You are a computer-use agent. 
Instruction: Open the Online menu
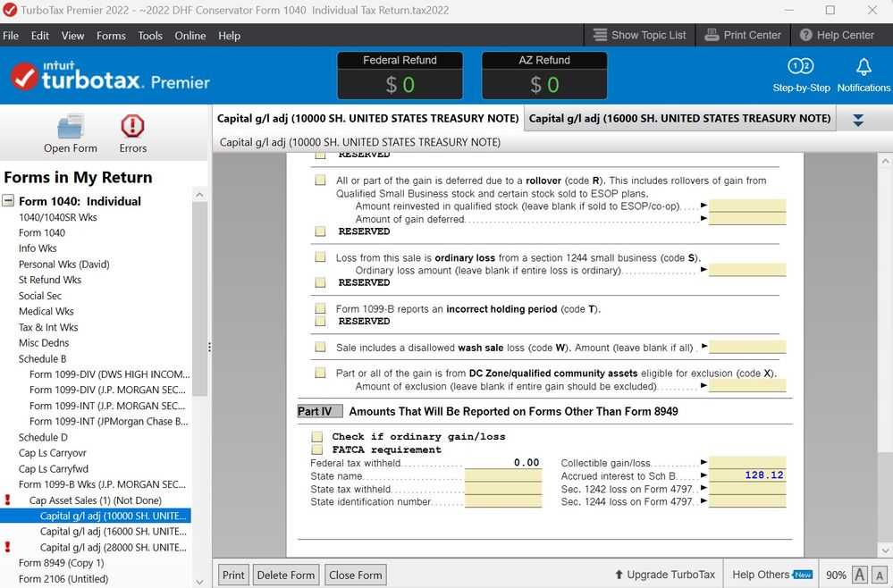[190, 35]
